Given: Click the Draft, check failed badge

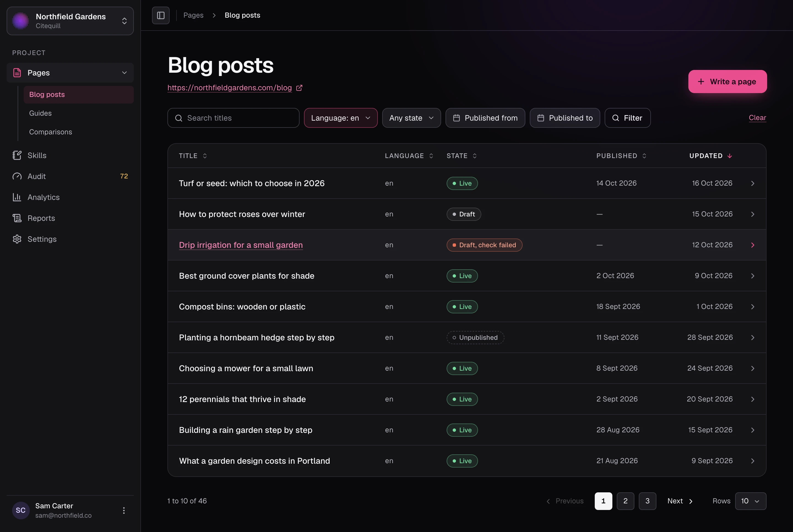Looking at the screenshot, I should (x=484, y=245).
